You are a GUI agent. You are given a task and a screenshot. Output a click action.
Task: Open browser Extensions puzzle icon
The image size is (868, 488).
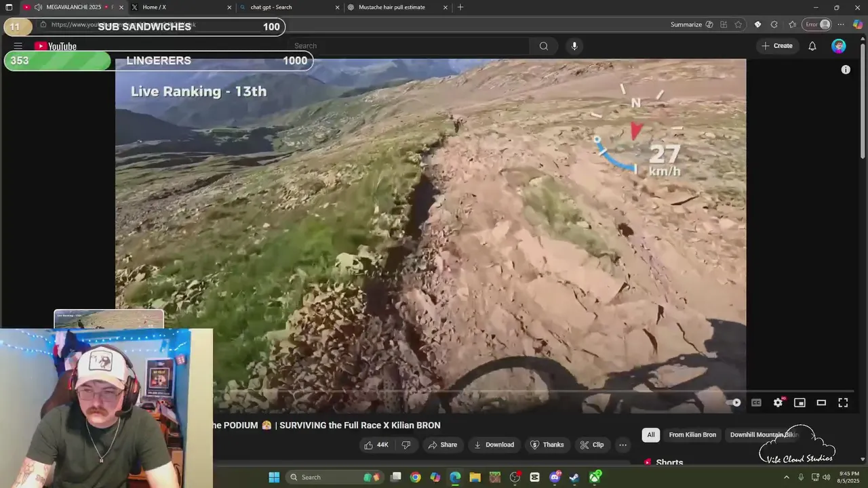click(774, 24)
